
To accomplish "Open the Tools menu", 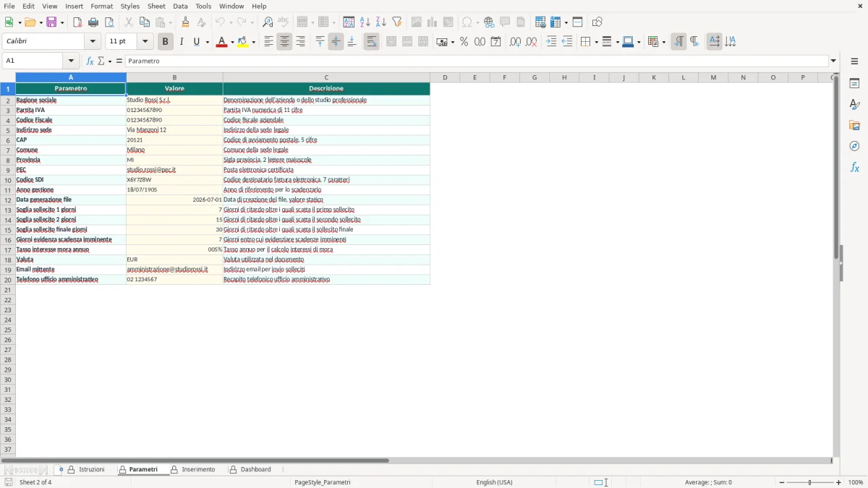I will (x=203, y=6).
